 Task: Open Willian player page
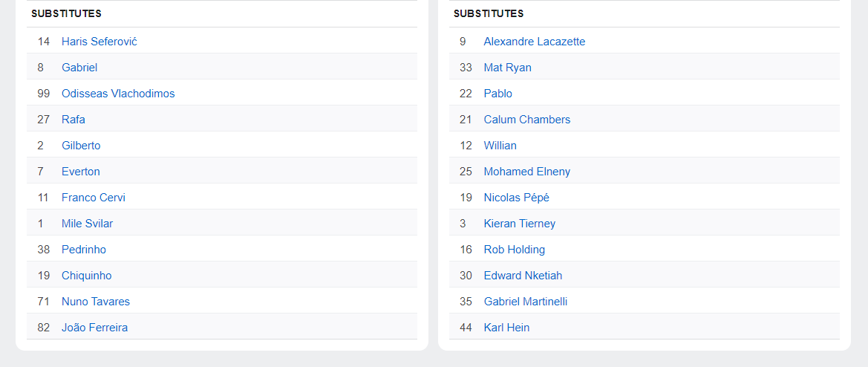click(x=500, y=146)
